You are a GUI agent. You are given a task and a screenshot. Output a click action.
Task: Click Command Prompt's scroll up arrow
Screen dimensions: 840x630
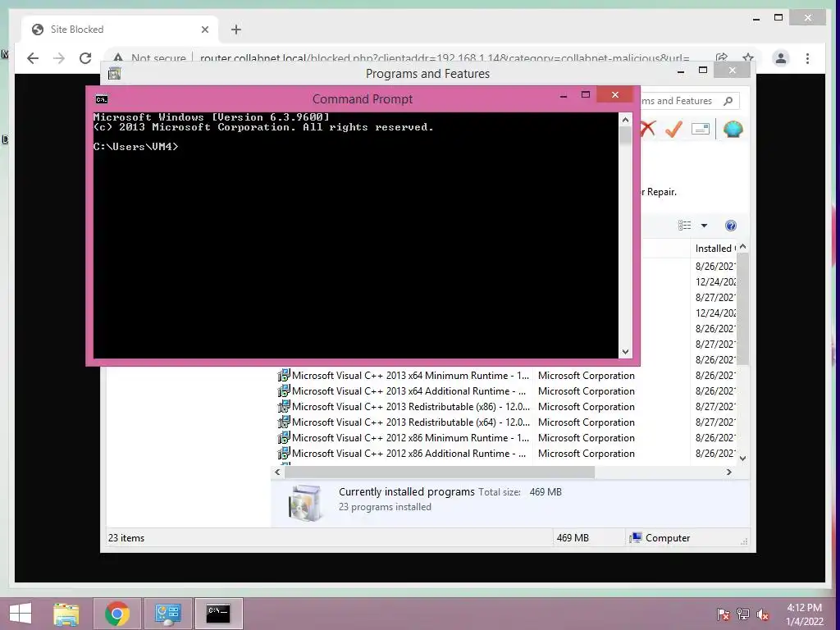[625, 120]
